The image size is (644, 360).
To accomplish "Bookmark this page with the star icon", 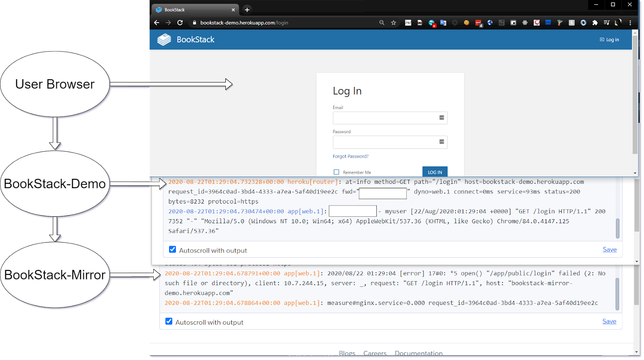I will (x=393, y=23).
